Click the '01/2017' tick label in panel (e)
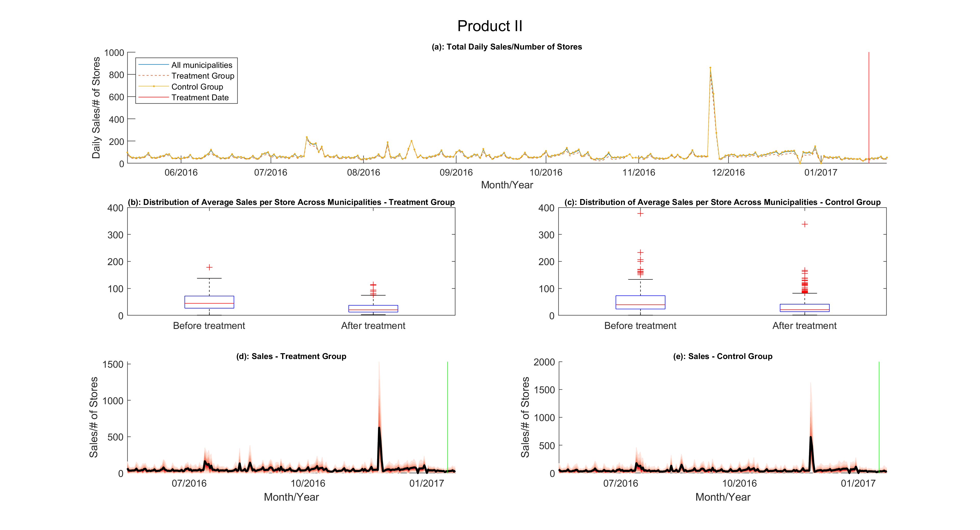The image size is (980, 530). coord(858,483)
